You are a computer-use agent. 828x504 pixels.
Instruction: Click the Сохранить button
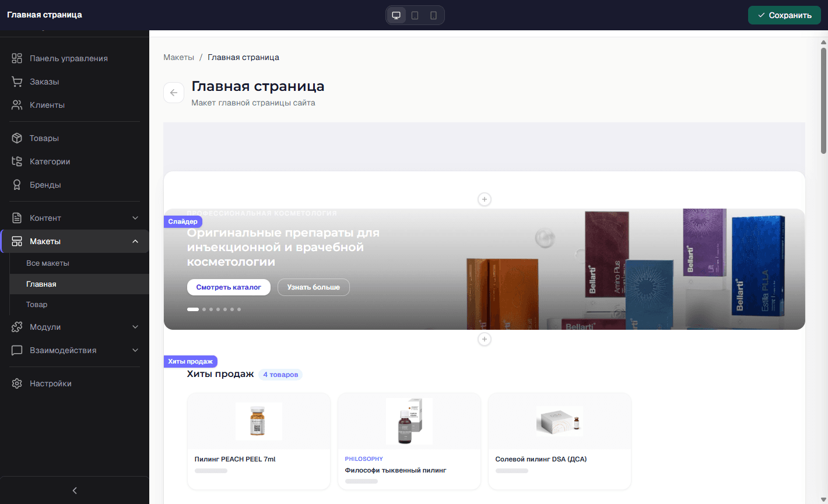pos(784,15)
